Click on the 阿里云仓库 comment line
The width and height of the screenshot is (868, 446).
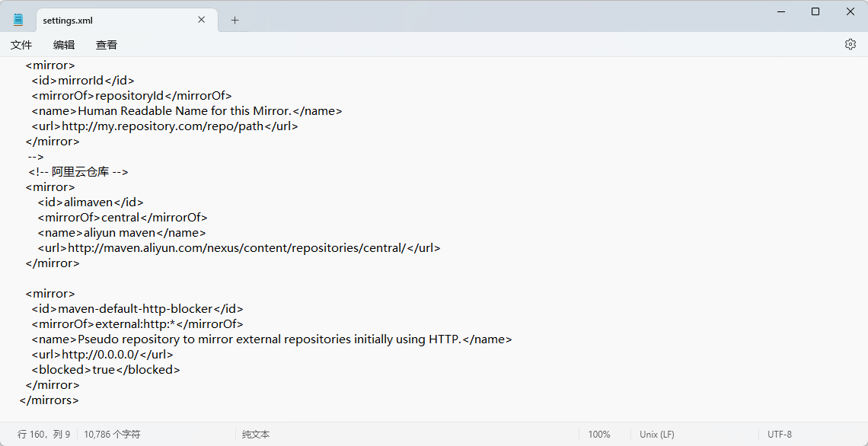(x=78, y=172)
